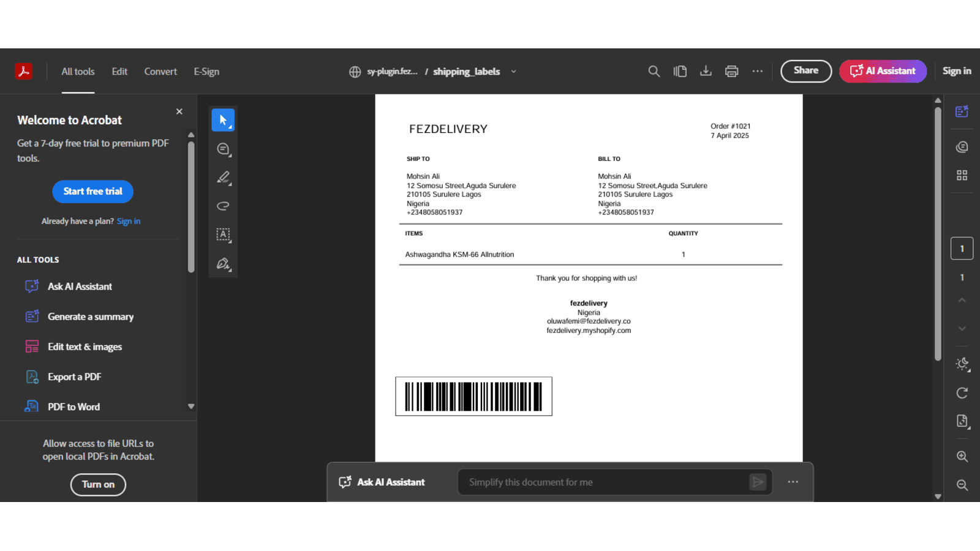This screenshot has height=551, width=980.
Task: Select the freehand draw loop tool
Action: click(223, 206)
